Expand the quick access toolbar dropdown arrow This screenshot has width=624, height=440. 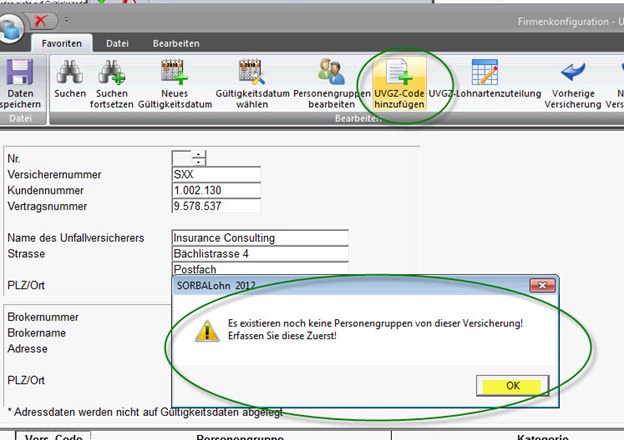tap(68, 20)
